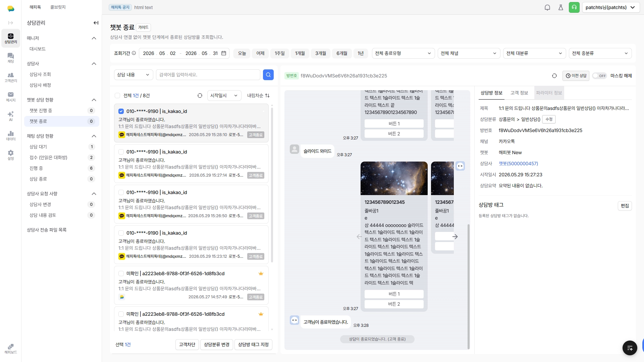Click the 조회기간 info icon
Screen dimensions: 644x362
pos(134,53)
